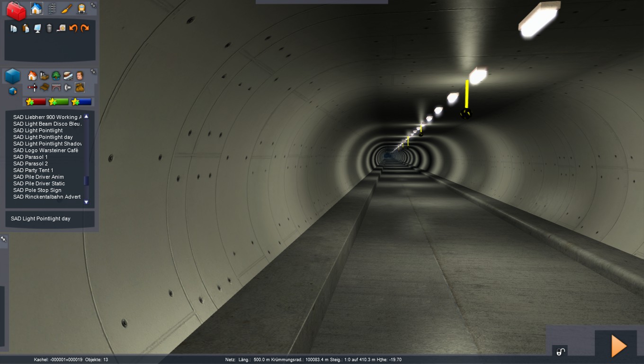644x364 pixels.
Task: Select SAD Liebherr 900 Working list item
Action: [x=47, y=117]
